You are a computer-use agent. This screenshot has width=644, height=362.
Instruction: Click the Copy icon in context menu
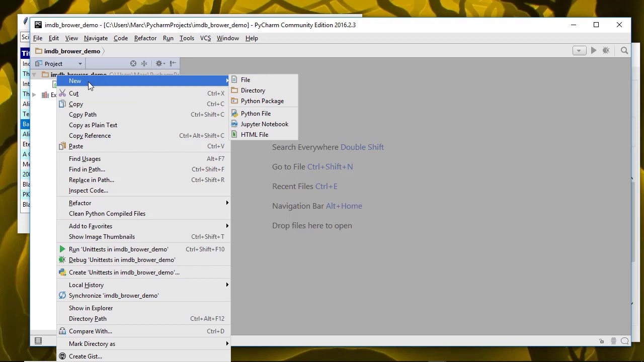click(62, 104)
